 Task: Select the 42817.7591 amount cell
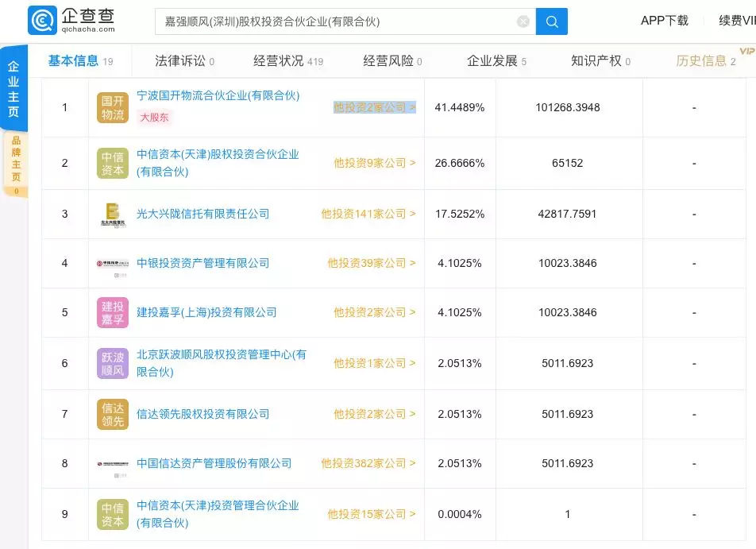click(568, 214)
